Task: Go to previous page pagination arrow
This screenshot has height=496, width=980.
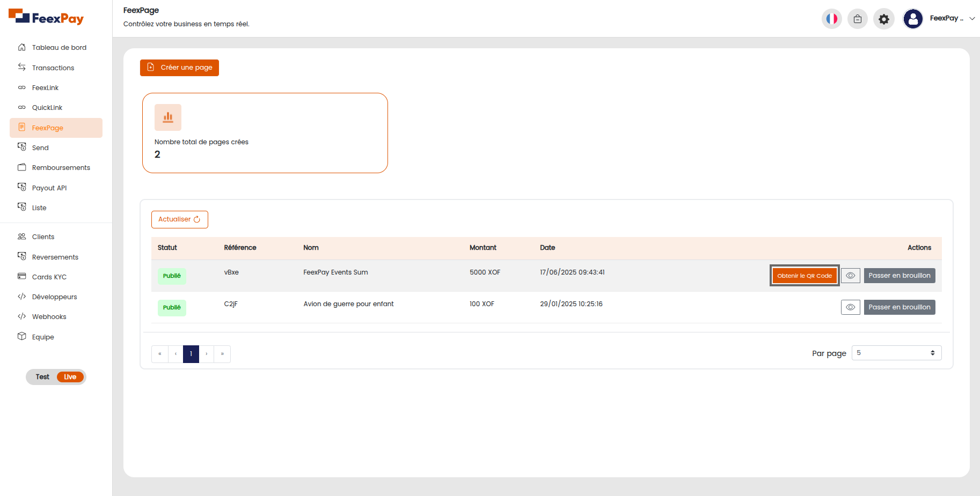Action: (x=175, y=354)
